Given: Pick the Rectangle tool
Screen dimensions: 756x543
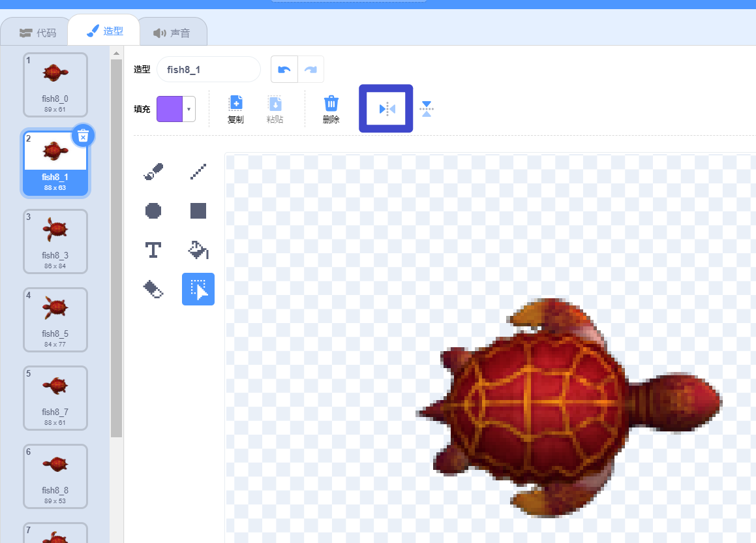Looking at the screenshot, I should (x=198, y=210).
